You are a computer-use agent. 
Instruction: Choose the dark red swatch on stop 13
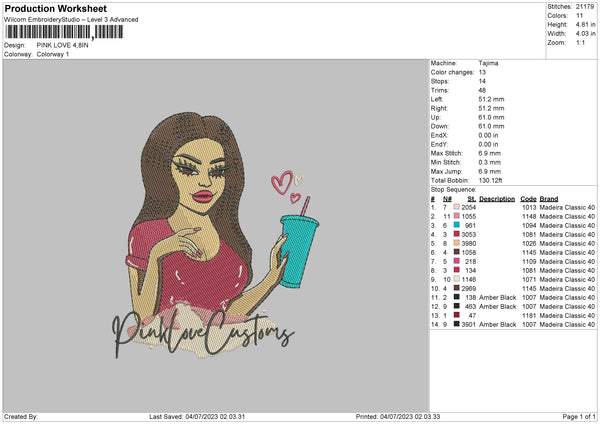(457, 315)
